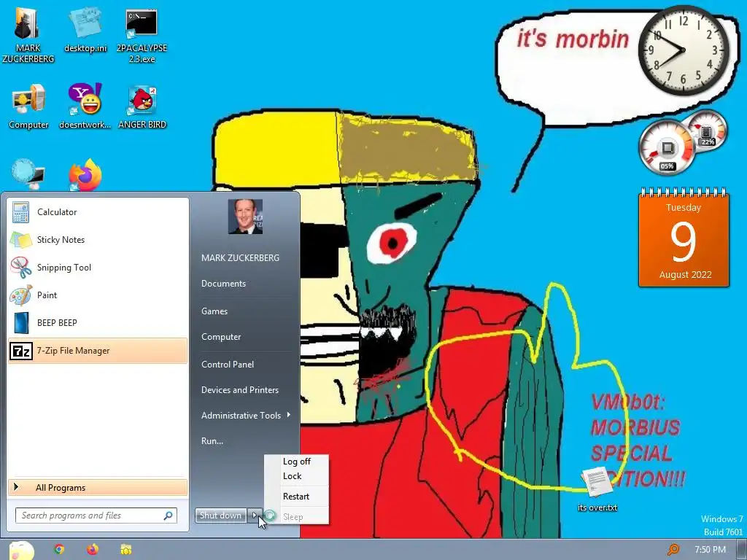Expand Administrative Tools submenu arrow
The width and height of the screenshot is (747, 560).
click(289, 415)
